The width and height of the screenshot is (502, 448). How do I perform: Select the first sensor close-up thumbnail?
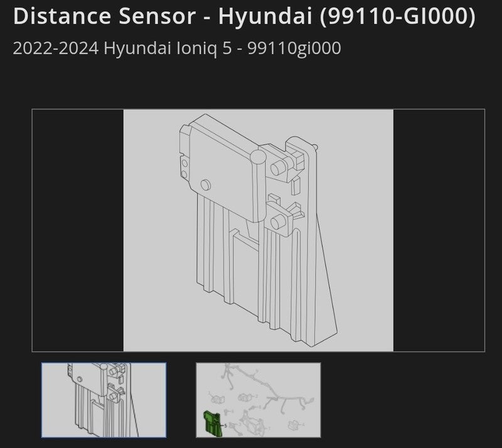[x=104, y=400]
